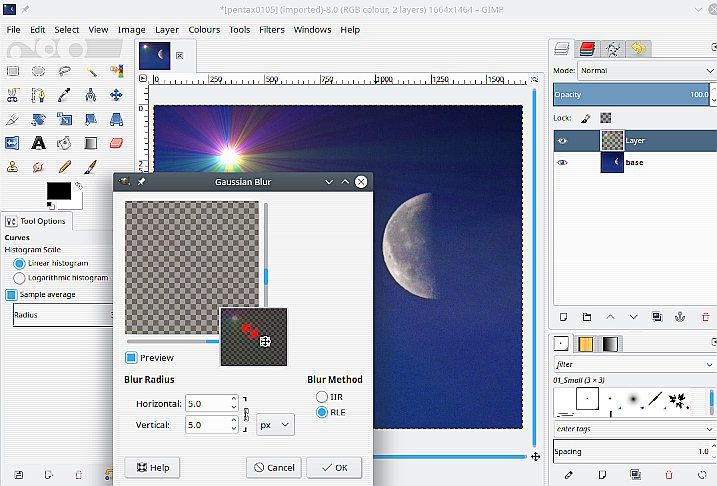Image resolution: width=717 pixels, height=486 pixels.
Task: Choose Linear histogram option
Action: 19,263
